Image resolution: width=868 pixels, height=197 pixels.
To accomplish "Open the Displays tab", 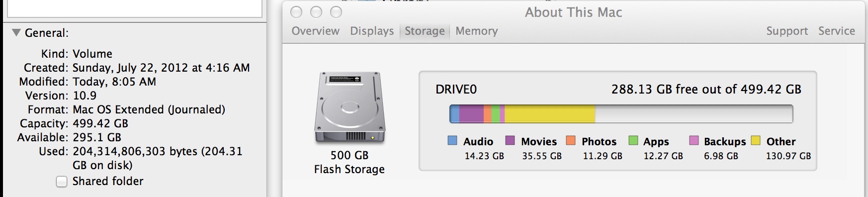I will pyautogui.click(x=372, y=31).
